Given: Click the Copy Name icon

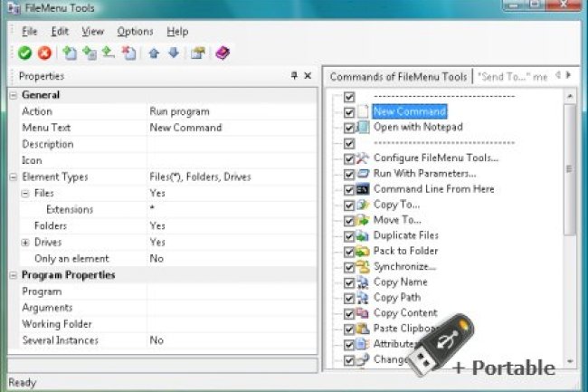Looking at the screenshot, I should click(x=363, y=282).
